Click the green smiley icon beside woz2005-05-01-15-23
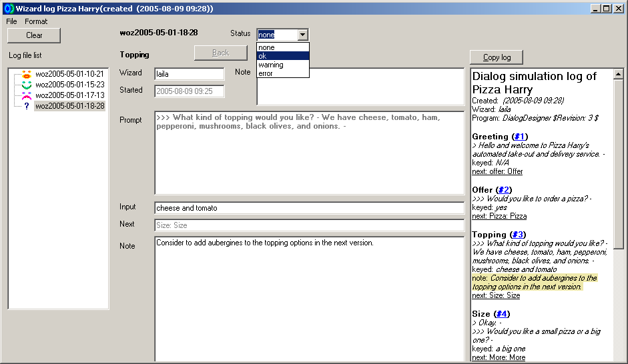This screenshot has width=628, height=364. pos(27,85)
